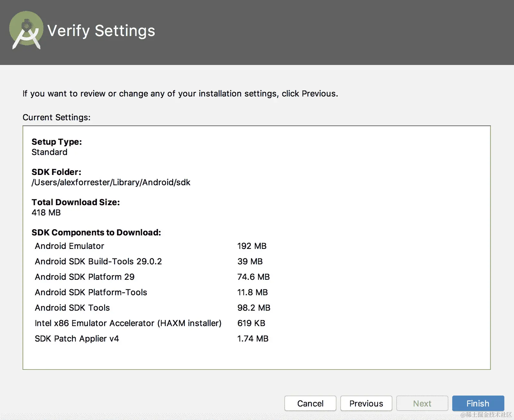Click the Setup Type Standard value
Screen dimensions: 514x420
pos(50,152)
